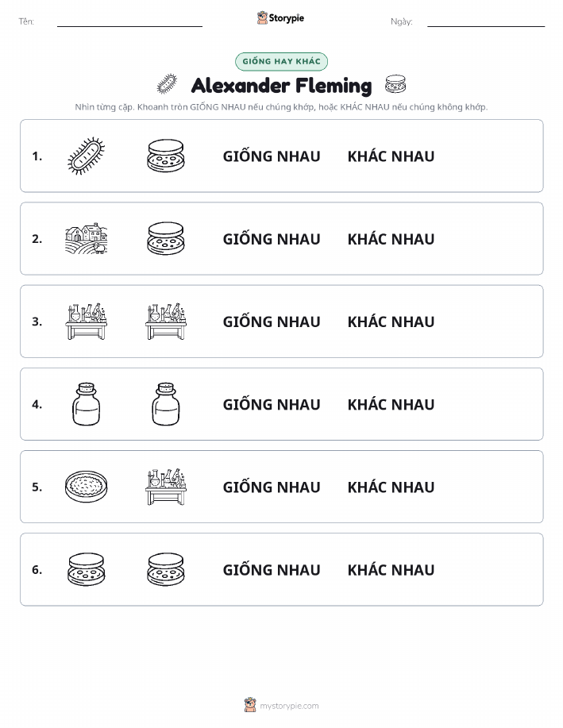Open the mystorypie.com footer link

tap(281, 705)
